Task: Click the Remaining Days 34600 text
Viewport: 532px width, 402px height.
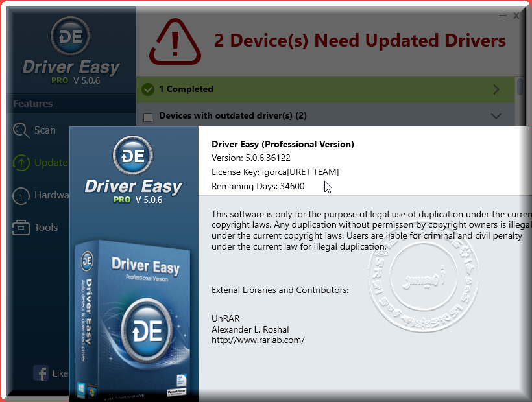Action: (258, 187)
